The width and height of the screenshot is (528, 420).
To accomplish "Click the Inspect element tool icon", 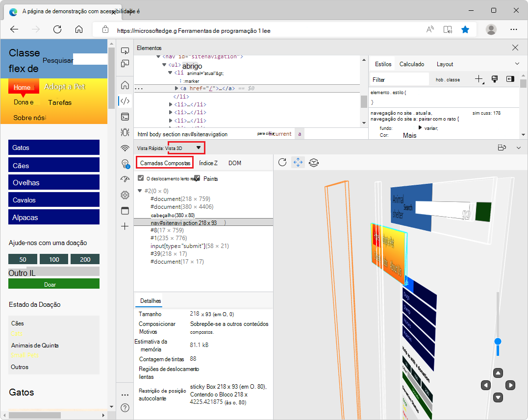I will tap(125, 51).
